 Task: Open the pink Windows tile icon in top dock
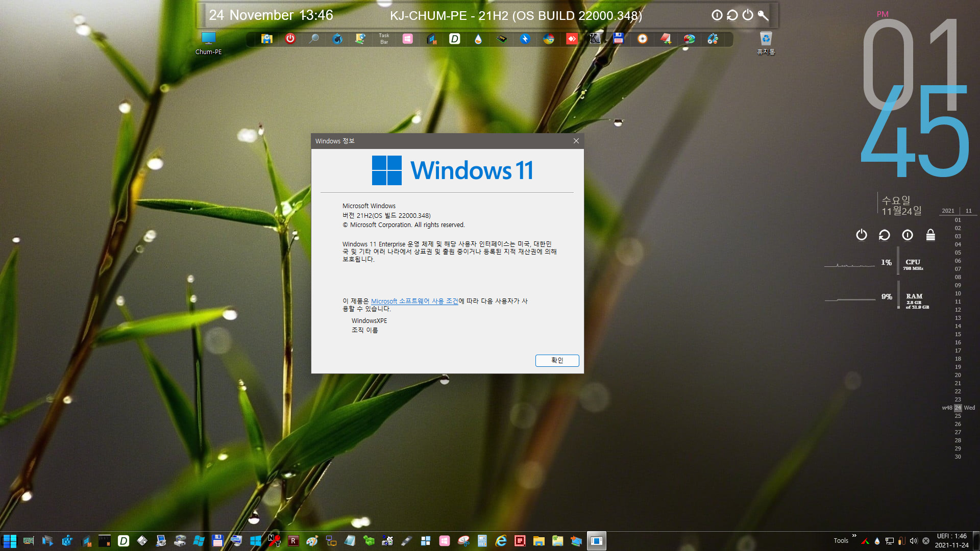pos(408,39)
